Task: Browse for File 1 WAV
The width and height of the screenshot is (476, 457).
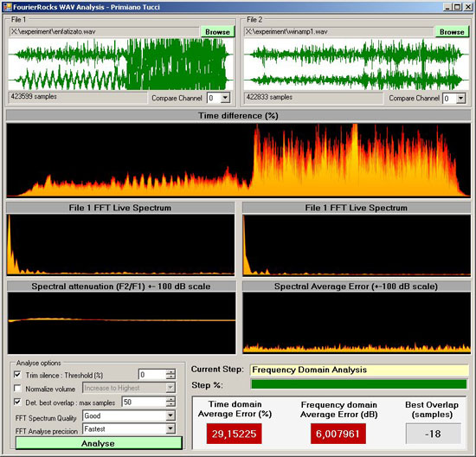Action: [217, 32]
